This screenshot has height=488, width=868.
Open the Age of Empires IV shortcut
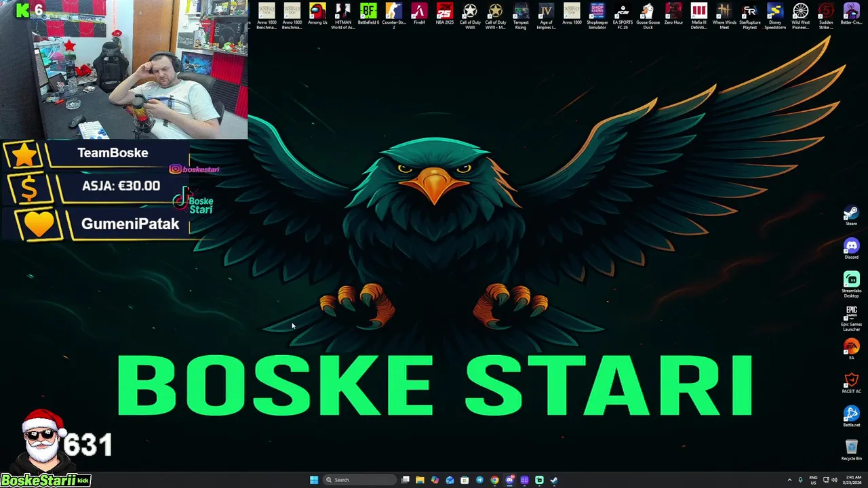coord(546,16)
